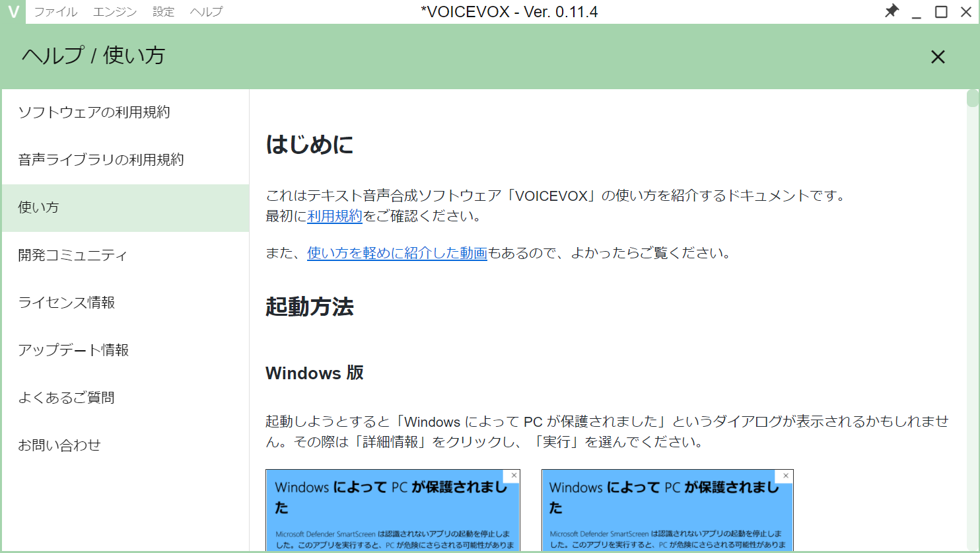
Task: Open the ファイル menu
Action: click(55, 12)
